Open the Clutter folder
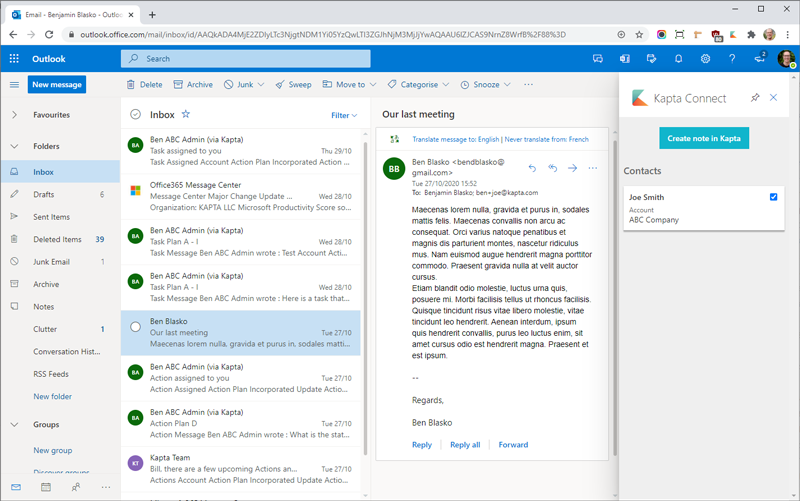The width and height of the screenshot is (800, 501). [60, 329]
